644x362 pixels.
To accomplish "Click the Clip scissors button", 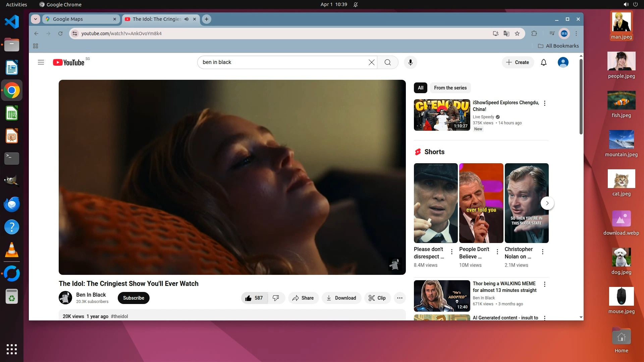I will [377, 298].
